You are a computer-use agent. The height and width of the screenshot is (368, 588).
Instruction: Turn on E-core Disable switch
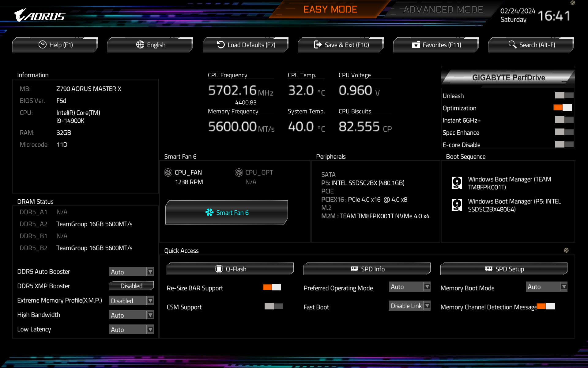coord(564,144)
